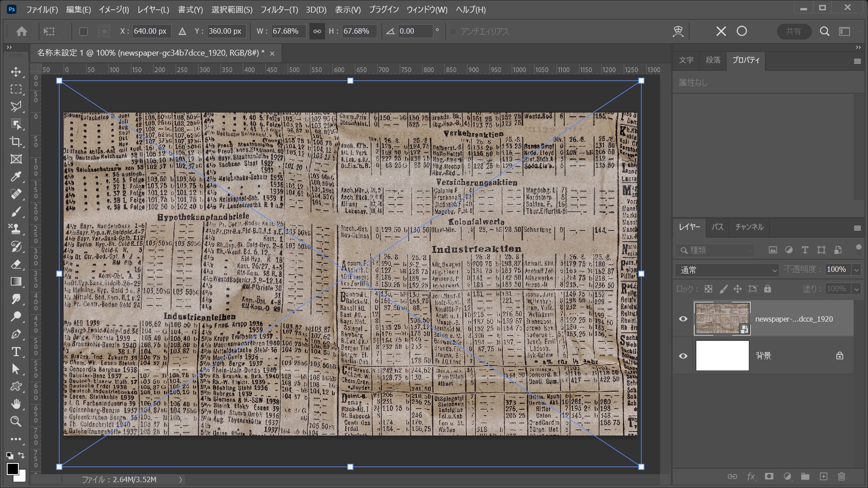
Task: Click the Home icon in options bar
Action: coord(22,31)
